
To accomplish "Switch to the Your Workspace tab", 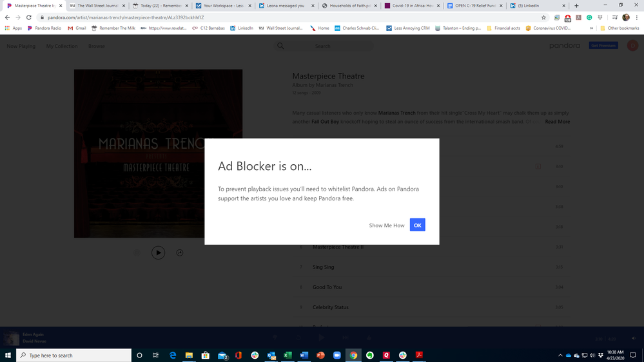I will point(223,6).
